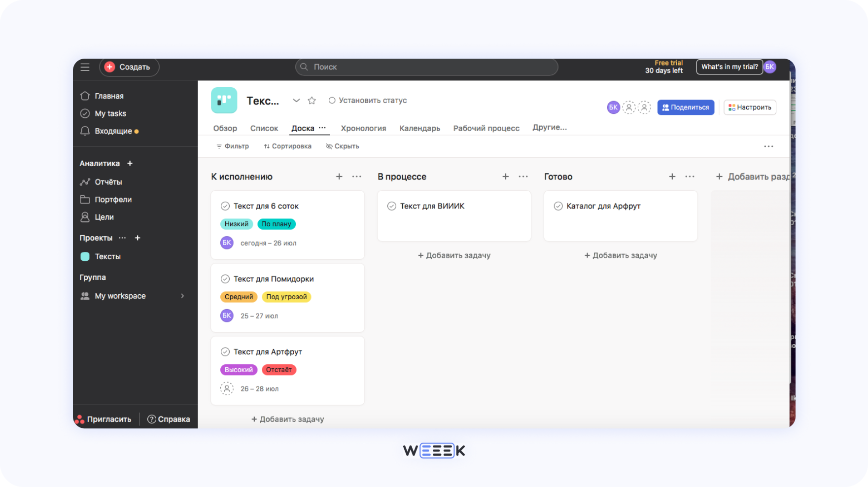Open the Отчёты analytics section
This screenshot has width=868, height=487.
109,181
